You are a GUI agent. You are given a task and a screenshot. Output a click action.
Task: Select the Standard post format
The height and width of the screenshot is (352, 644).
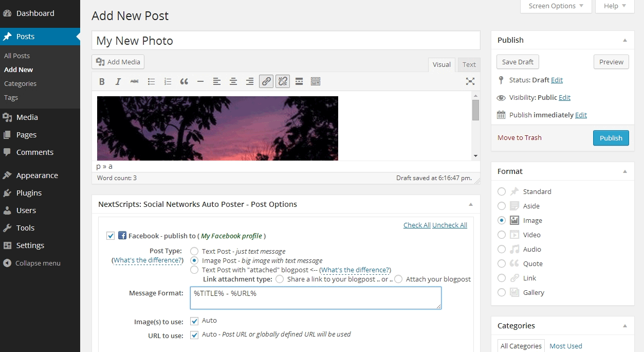[502, 191]
